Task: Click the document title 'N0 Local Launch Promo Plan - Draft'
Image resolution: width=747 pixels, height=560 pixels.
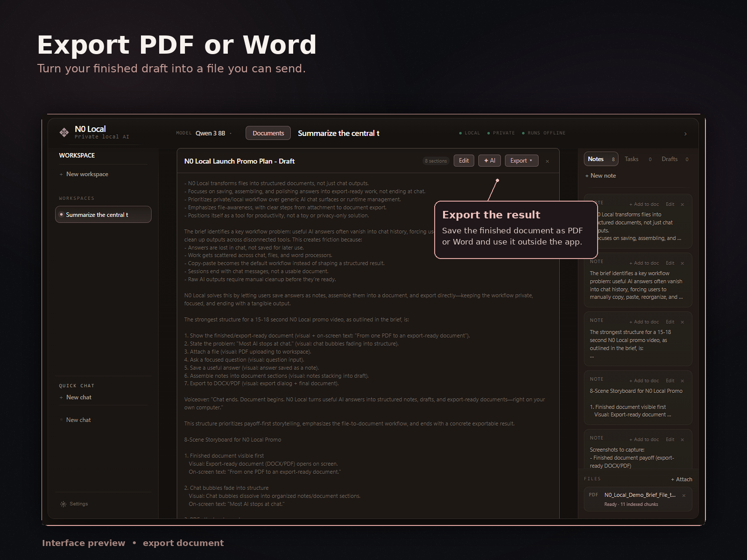Action: pyautogui.click(x=240, y=161)
